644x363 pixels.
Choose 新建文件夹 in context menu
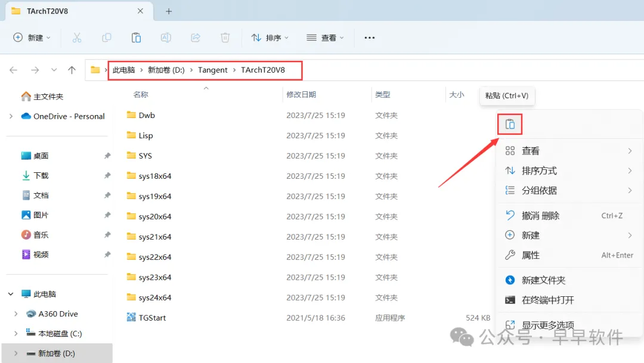569,280
